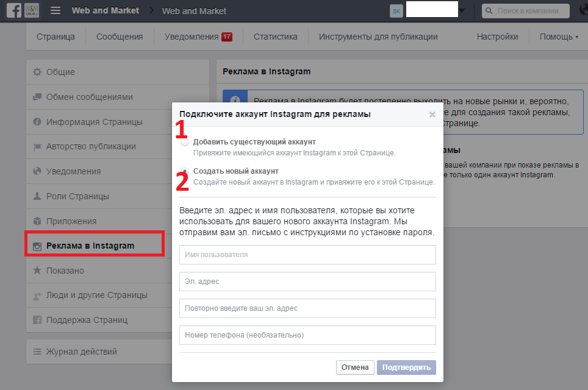Click the cube icon beside Приложения
This screenshot has height=390, width=588.
click(37, 221)
